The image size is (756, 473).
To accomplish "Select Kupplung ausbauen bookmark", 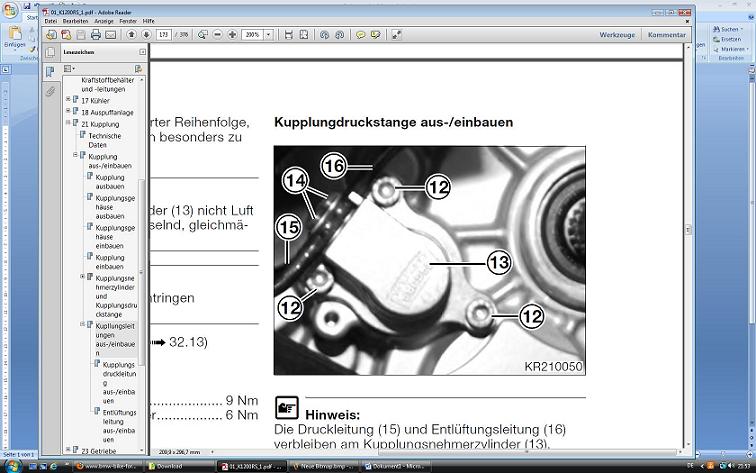I will coord(109,182).
